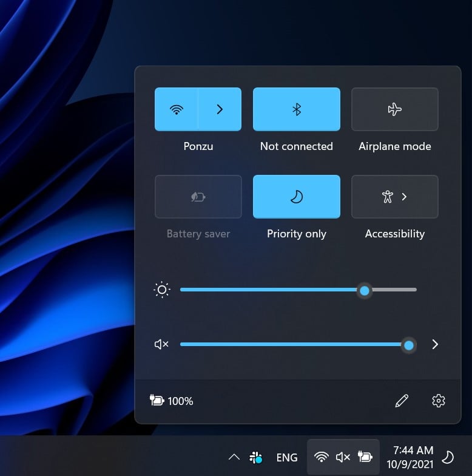The height and width of the screenshot is (476, 472).
Task: Click the Priority only label
Action: pos(296,234)
